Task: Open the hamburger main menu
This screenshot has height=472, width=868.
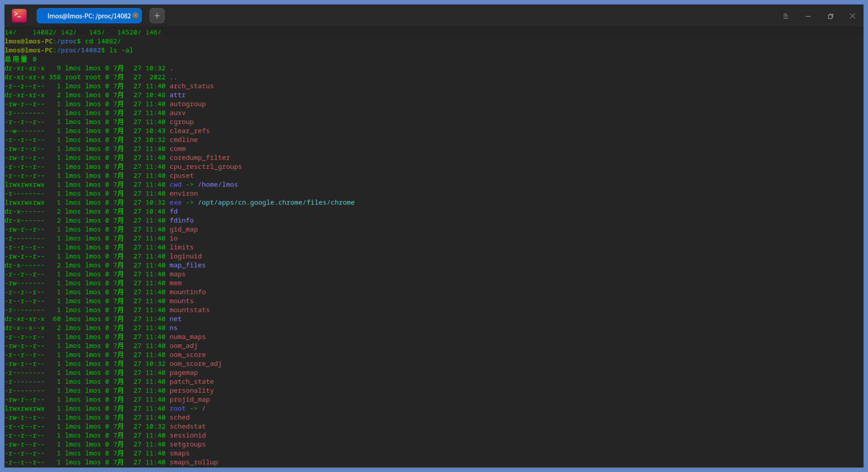Action: point(785,16)
